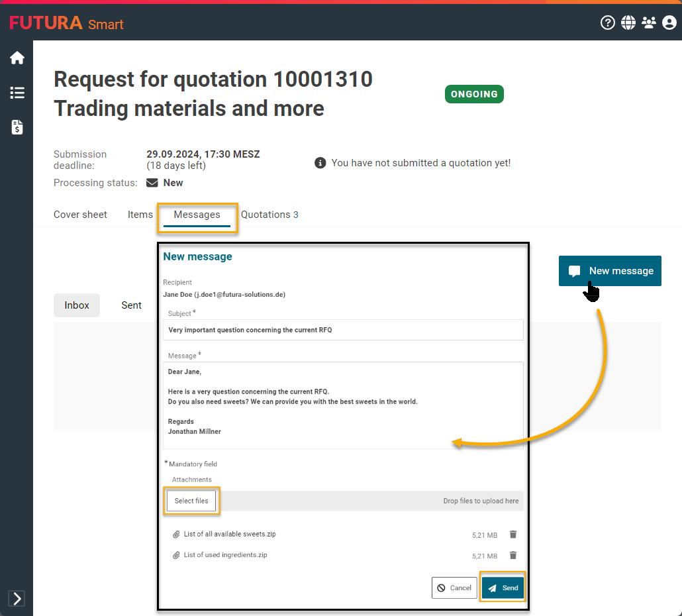Click the New message button
The width and height of the screenshot is (682, 616).
610,271
